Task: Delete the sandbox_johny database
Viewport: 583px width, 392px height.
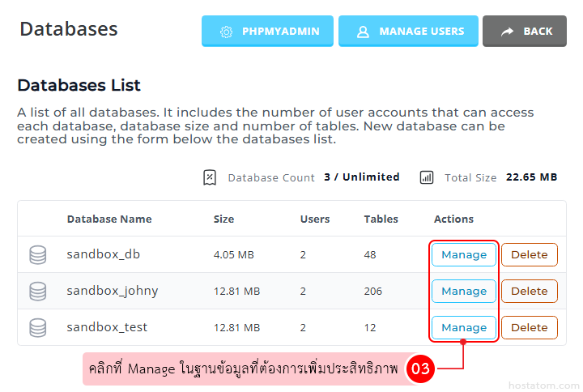Action: tap(530, 291)
